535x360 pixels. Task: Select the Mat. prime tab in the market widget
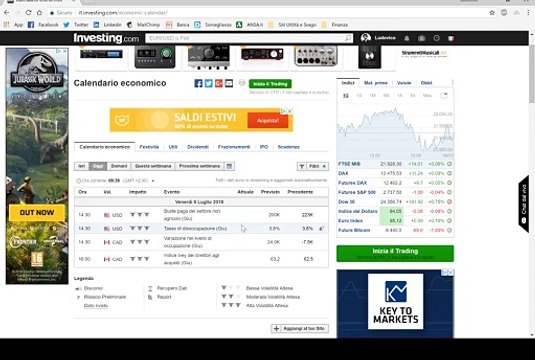376,83
